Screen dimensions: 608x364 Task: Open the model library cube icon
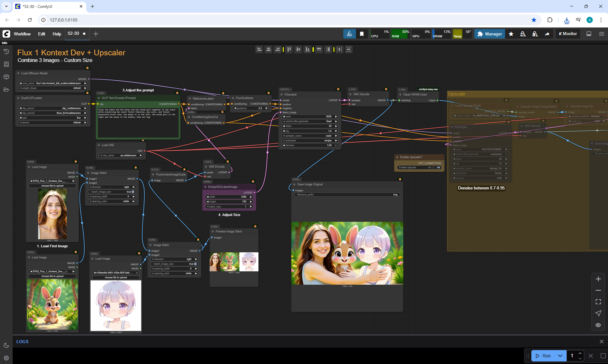[x=6, y=77]
